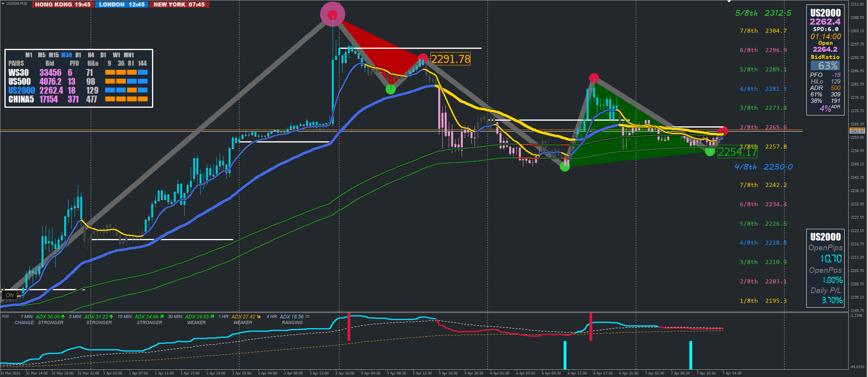Click the 6/8th 2296.9 level label
868x377 pixels.
[763, 50]
